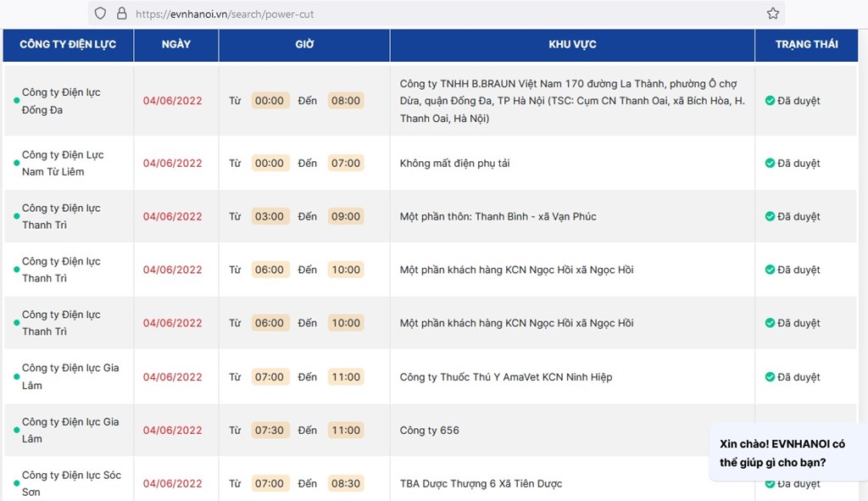Viewport: 868px width, 501px height.
Task: Select Công ty Điện lực Sóc Sơn
Action: 71,483
